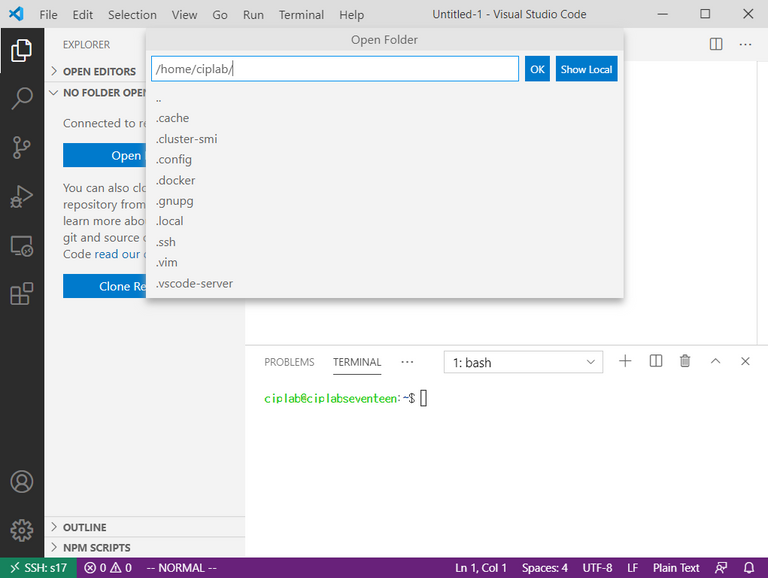Open the terminal selector dropdown 1: bash
Image resolution: width=768 pixels, height=578 pixels.
click(523, 362)
